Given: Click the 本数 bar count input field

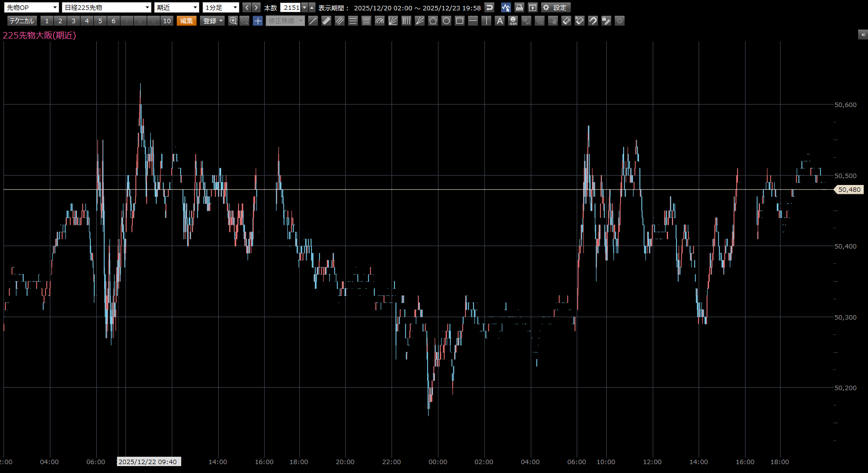Looking at the screenshot, I should pos(290,7).
